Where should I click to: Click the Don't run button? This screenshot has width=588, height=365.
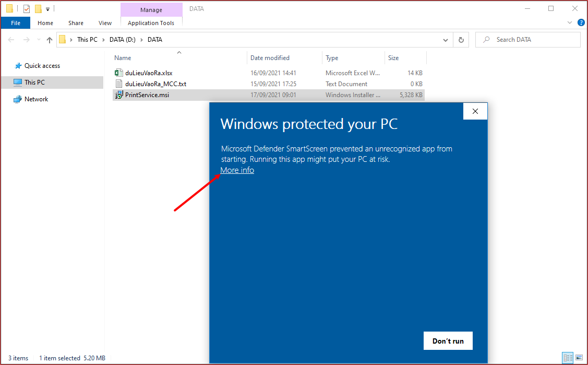(448, 340)
